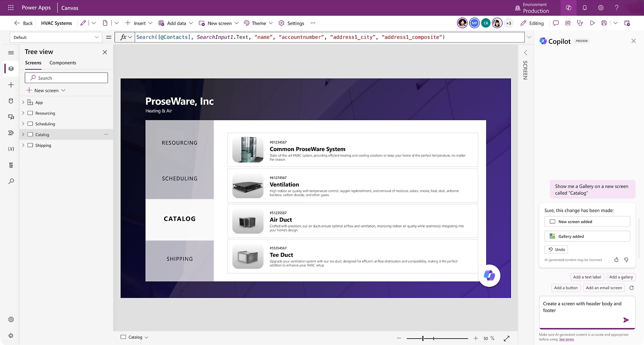The height and width of the screenshot is (345, 644).
Task: Click the pencil edit icon in toolbar
Action: click(83, 23)
